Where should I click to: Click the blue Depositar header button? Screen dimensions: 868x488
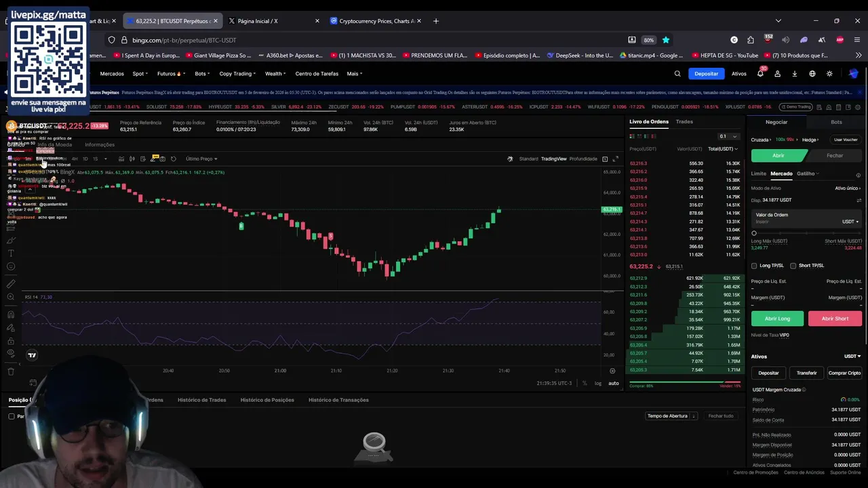click(706, 74)
